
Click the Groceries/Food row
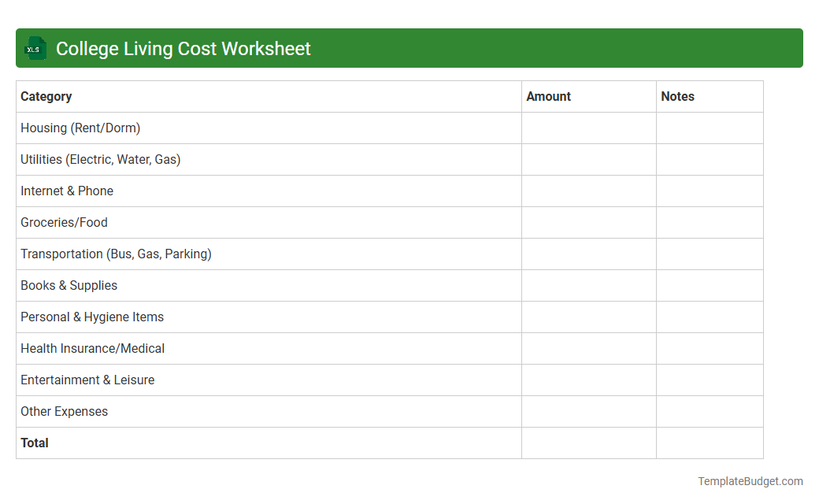[64, 222]
